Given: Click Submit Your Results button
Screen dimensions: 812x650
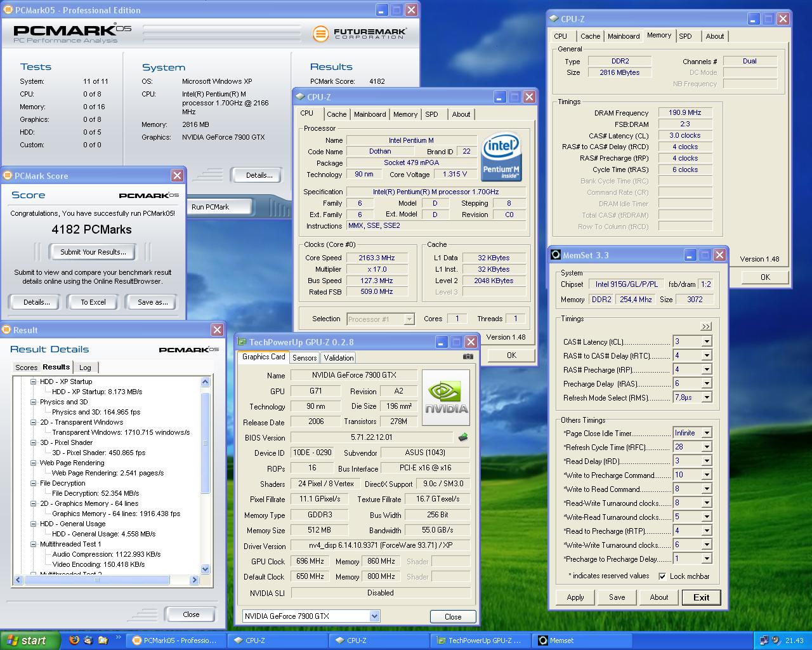Looking at the screenshot, I should (x=93, y=252).
